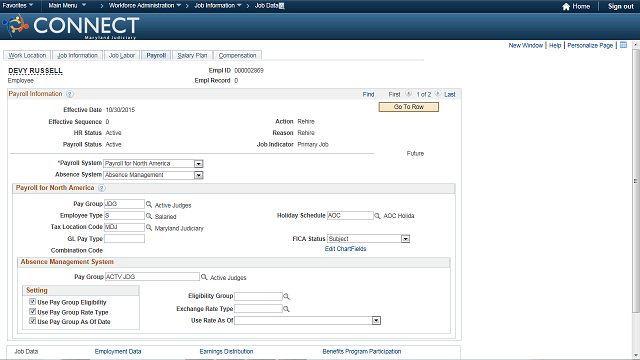Expand Job Information breadcrumb menu
Screen dimensions: 640x360
tap(218, 6)
